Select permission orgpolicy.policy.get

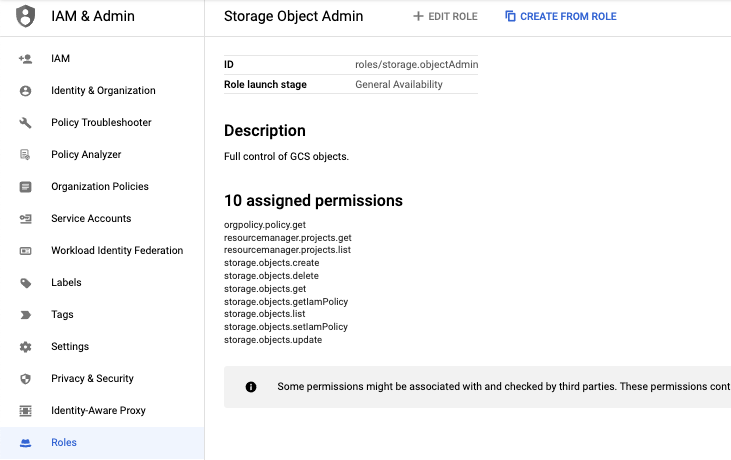tap(265, 225)
